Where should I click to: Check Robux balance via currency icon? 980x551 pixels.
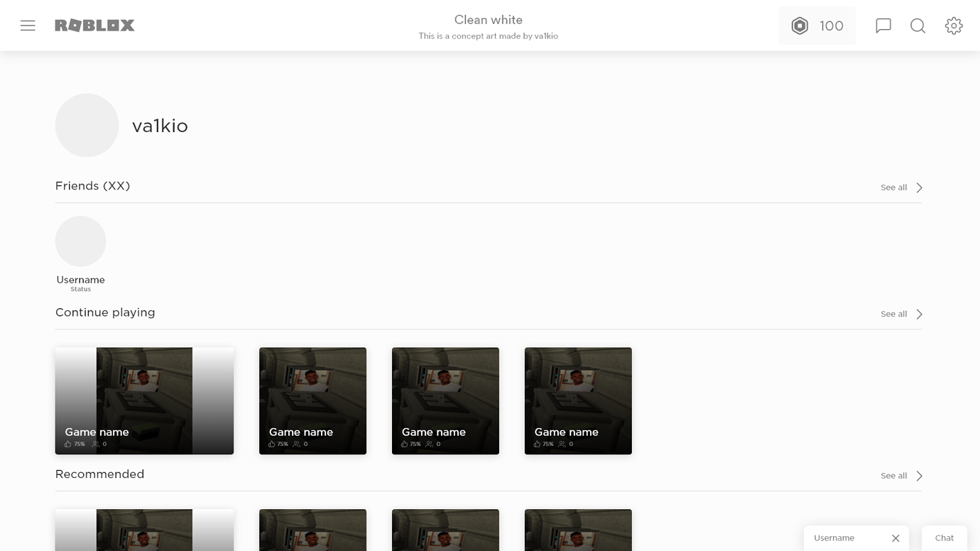click(800, 26)
